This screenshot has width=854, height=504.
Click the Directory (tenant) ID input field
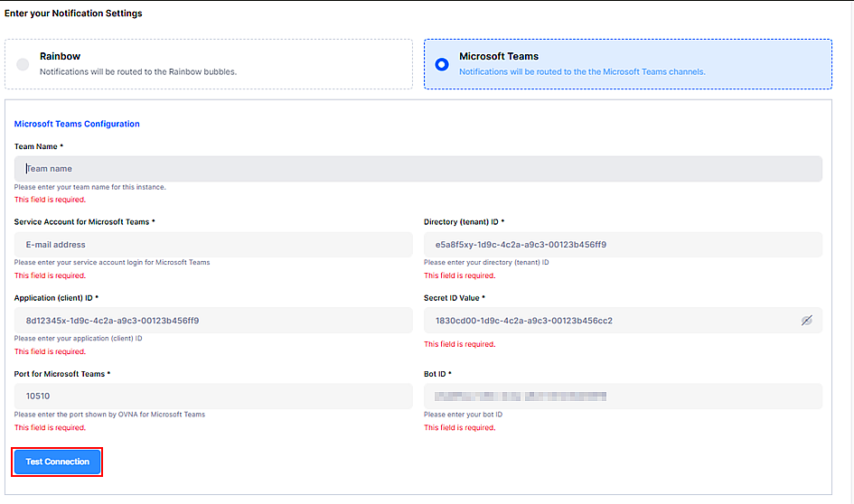(623, 245)
